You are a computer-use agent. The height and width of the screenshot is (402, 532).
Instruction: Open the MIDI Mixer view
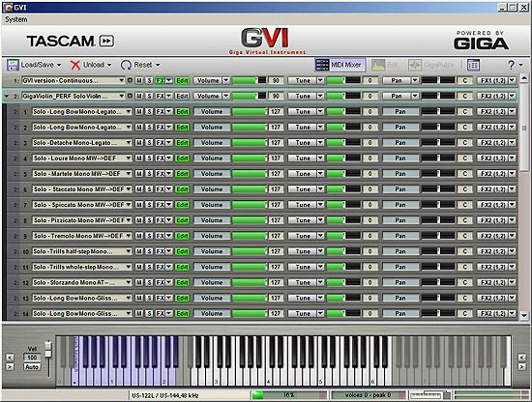[340, 65]
